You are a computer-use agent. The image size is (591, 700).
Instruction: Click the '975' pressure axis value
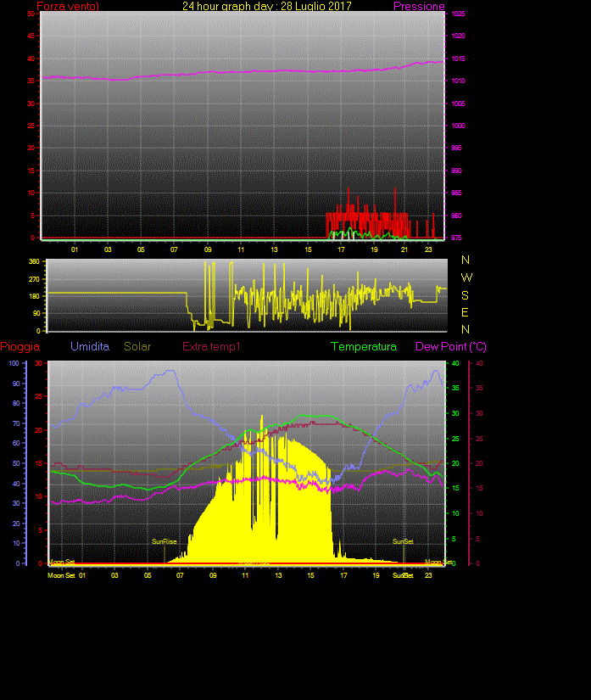tap(456, 238)
